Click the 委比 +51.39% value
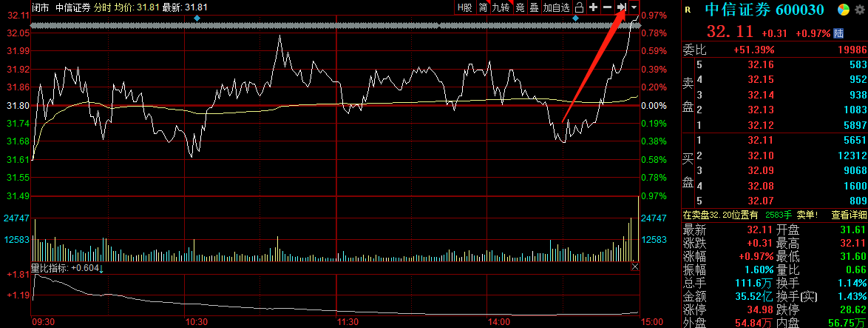Screen dimensions: 868x328 (755, 50)
